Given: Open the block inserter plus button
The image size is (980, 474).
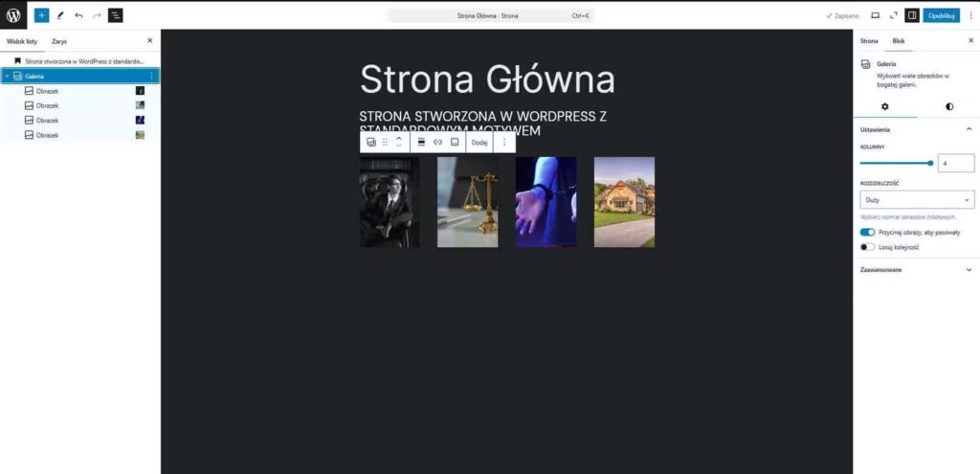Looking at the screenshot, I should point(41,15).
